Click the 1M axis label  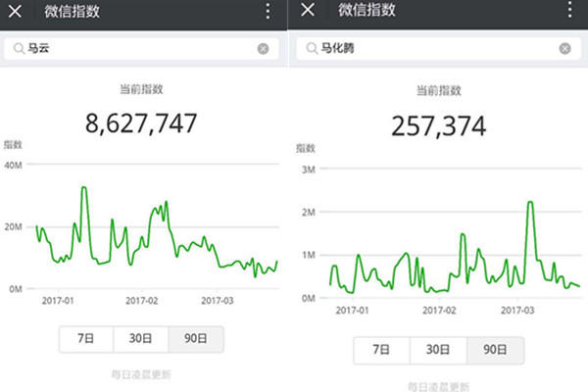(309, 256)
